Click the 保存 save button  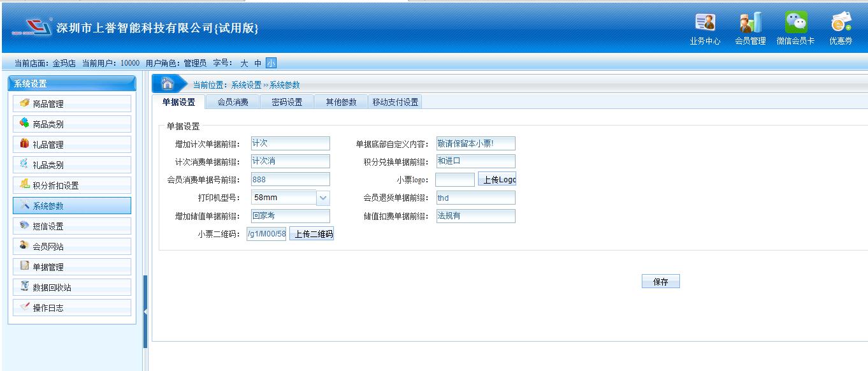point(660,282)
